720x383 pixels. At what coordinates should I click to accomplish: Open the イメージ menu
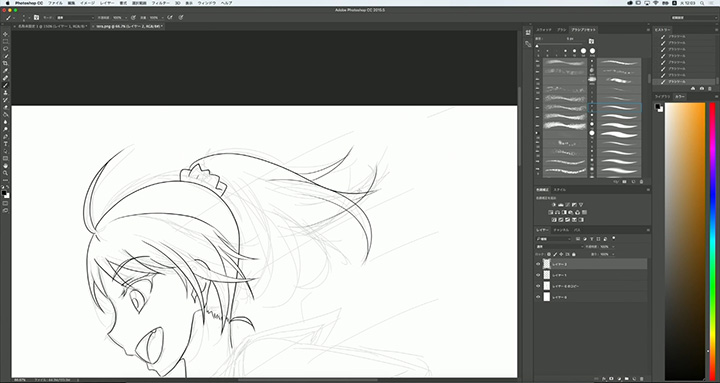coord(87,3)
